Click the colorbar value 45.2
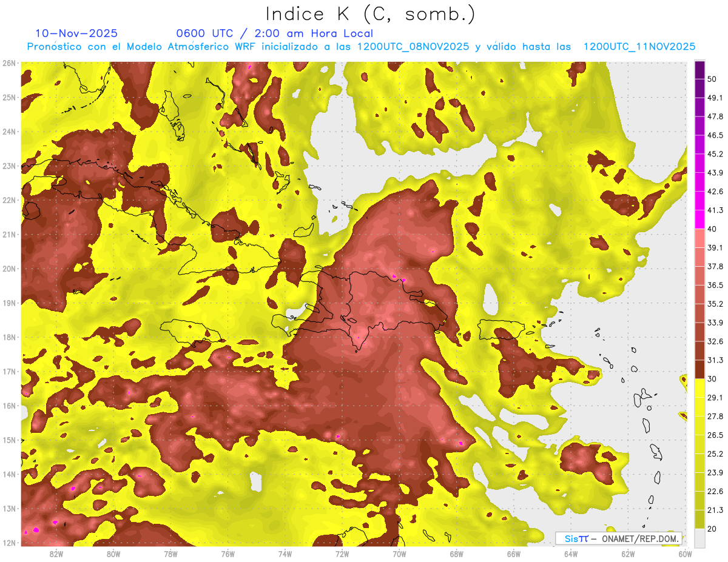This screenshot has height=562, width=728. (715, 154)
